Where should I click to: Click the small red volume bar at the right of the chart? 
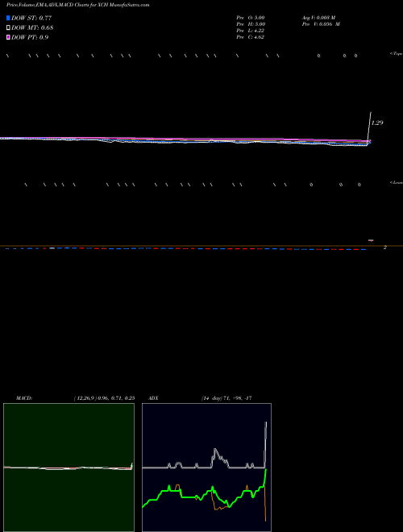371,240
